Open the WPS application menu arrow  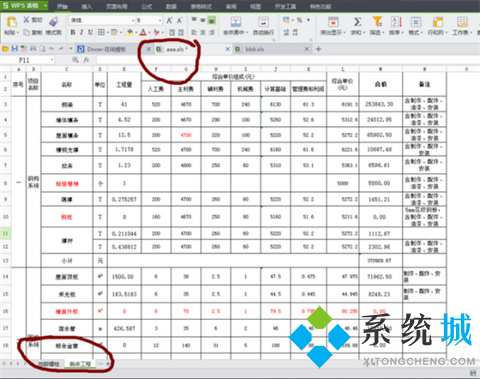pos(45,5)
